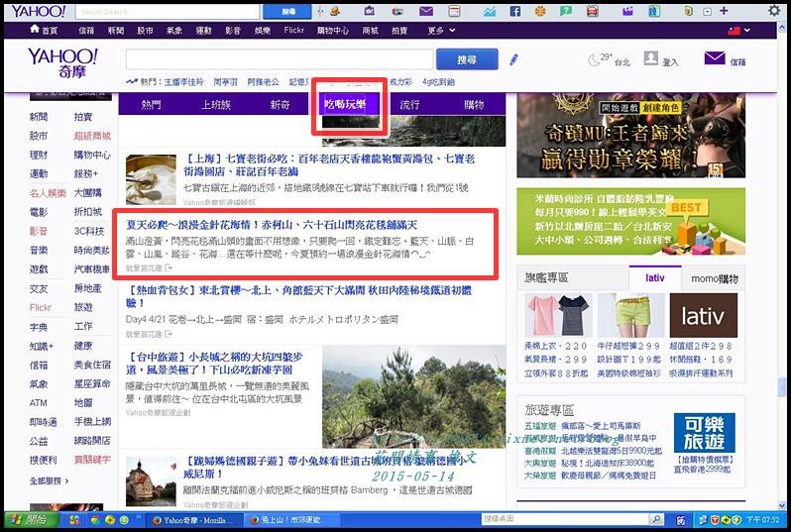
Task: Open the 夏天必爬～浪漫金針花海情 article
Action: 272,225
